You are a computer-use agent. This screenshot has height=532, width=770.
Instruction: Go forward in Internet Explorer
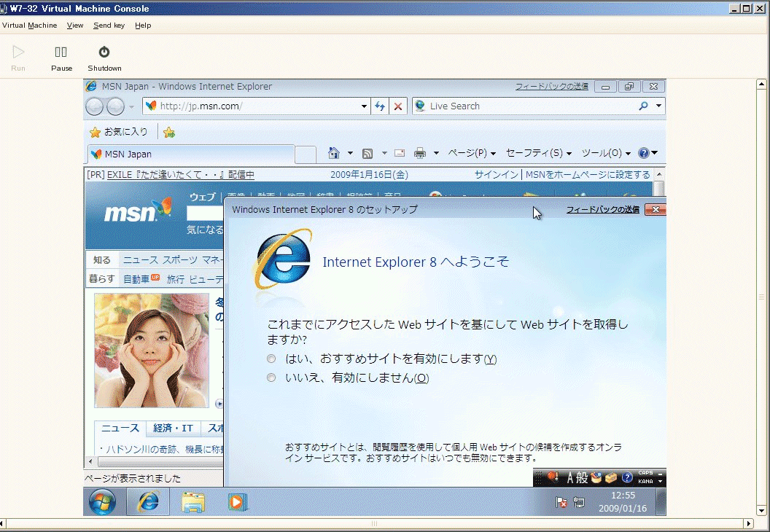115,106
